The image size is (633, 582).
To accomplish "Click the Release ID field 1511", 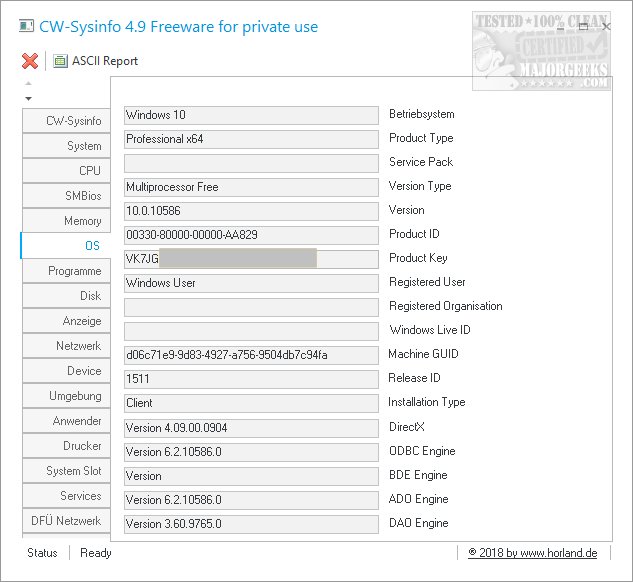I will [251, 379].
